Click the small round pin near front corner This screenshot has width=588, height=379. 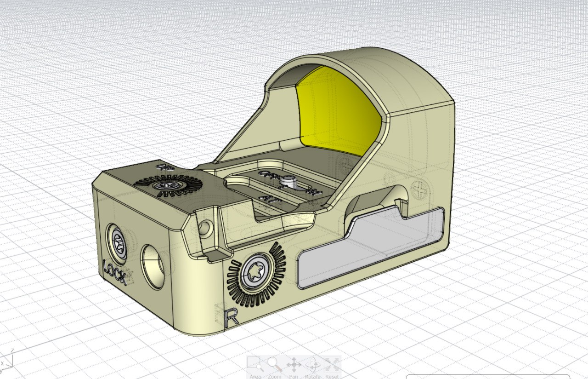pos(205,226)
